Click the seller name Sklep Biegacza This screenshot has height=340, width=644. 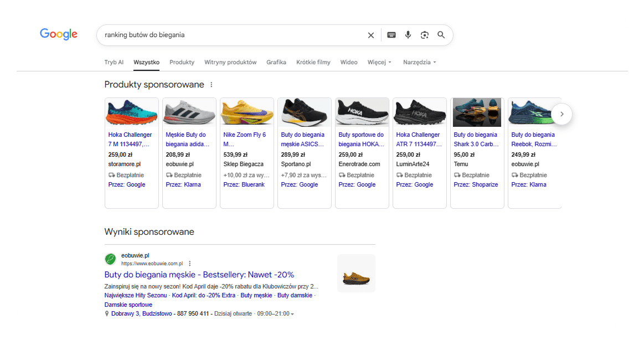(x=243, y=164)
